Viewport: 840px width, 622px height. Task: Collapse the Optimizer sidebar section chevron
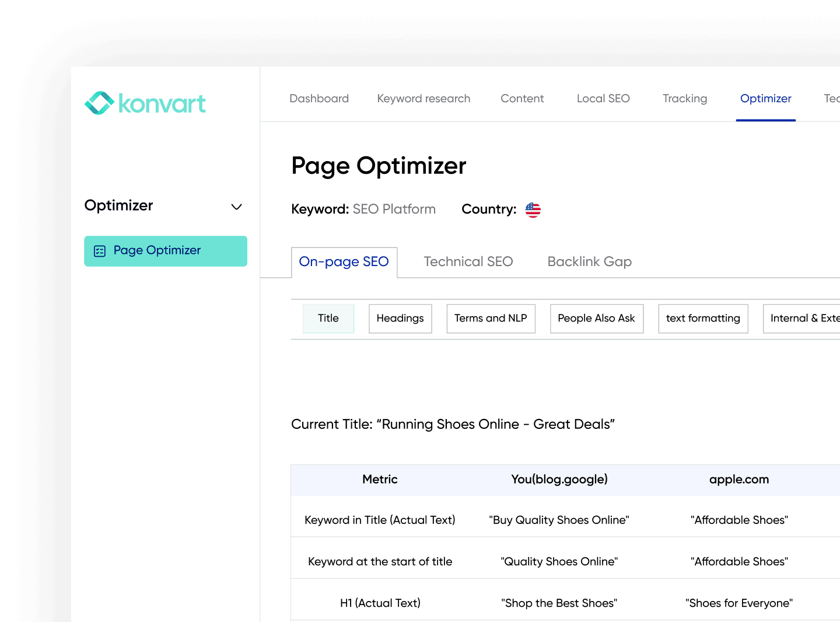click(x=236, y=207)
